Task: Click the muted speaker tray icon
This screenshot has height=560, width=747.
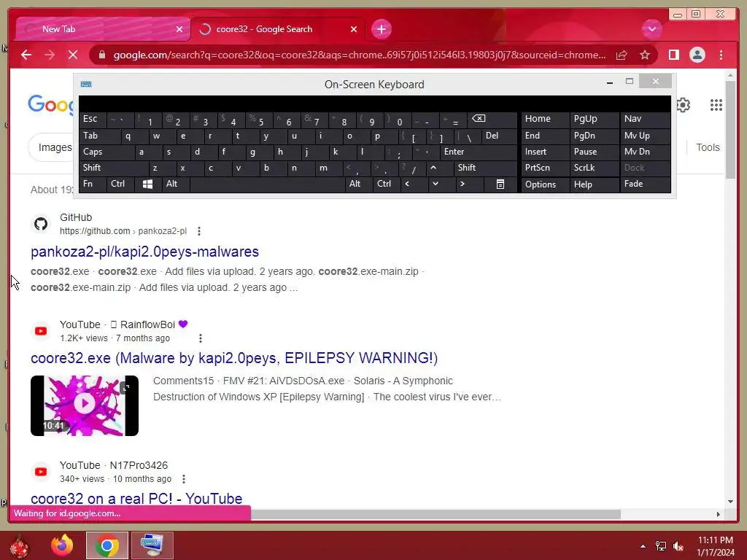Action: 678,546
